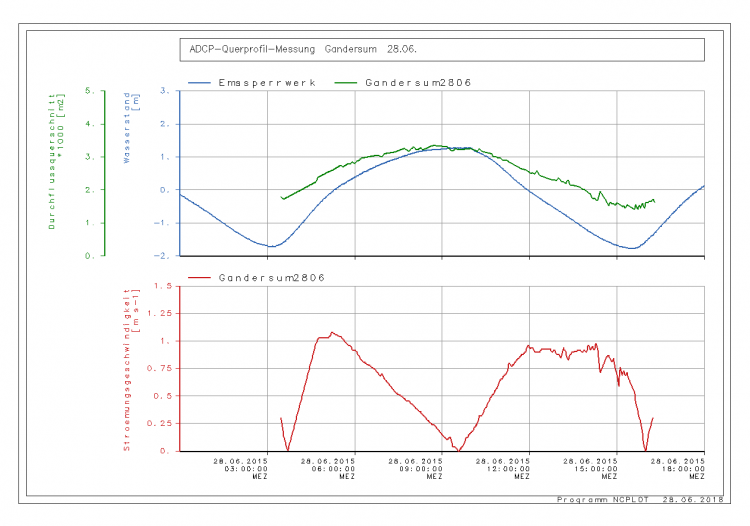Click the red velocity curve's first peak
Image resolution: width=750 pixels, height=526 pixels.
(x=332, y=333)
